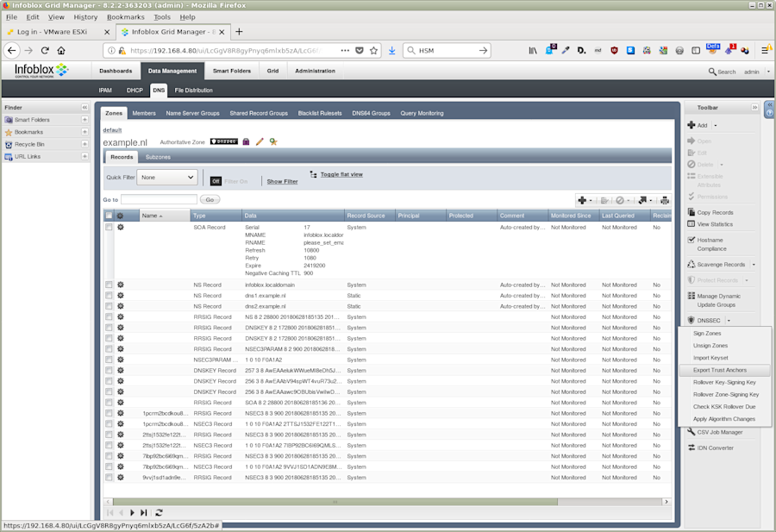Click the Firefox downloads arrow icon
The width and height of the screenshot is (776, 532).
point(392,51)
